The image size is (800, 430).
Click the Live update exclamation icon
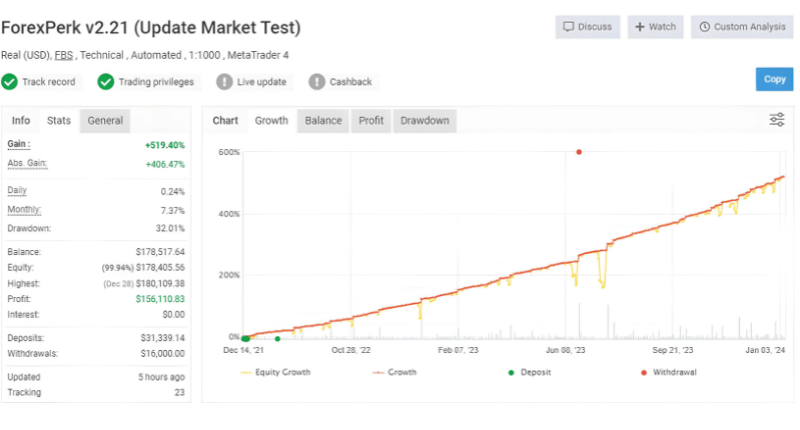(x=224, y=82)
